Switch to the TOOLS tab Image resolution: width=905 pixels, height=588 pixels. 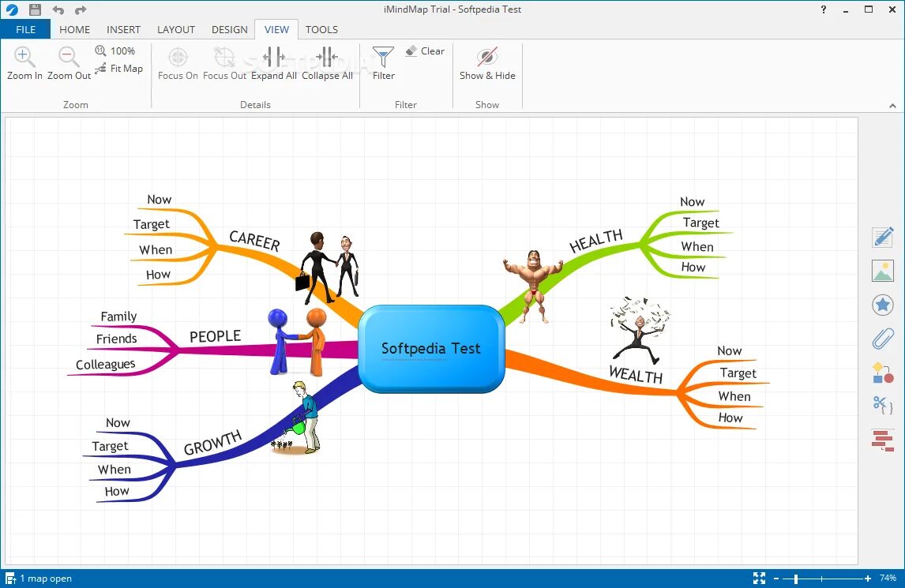pos(321,29)
